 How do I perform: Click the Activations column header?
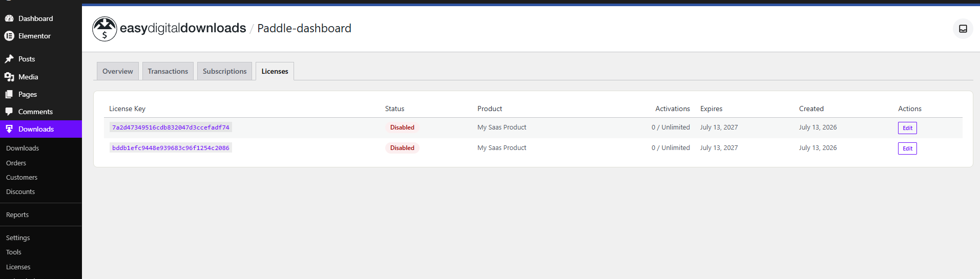(673, 109)
